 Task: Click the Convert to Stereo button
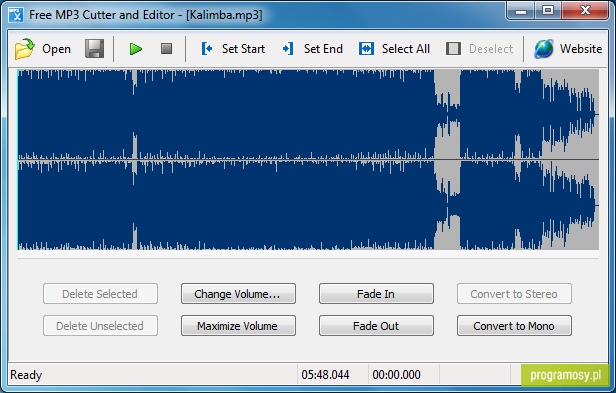514,294
